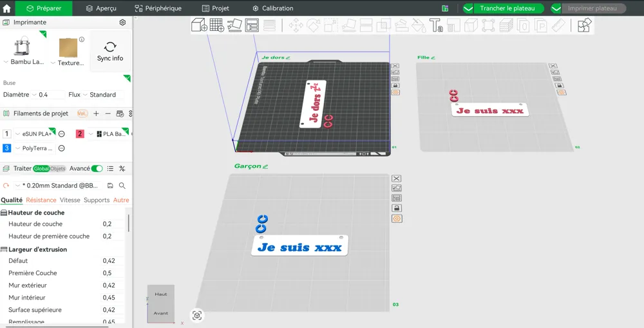Click Trancher le plateau button
The width and height of the screenshot is (644, 328).
click(x=507, y=8)
